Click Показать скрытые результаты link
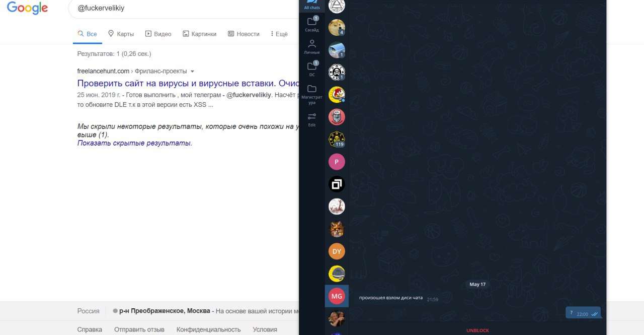This screenshot has height=335, width=644. pos(134,143)
